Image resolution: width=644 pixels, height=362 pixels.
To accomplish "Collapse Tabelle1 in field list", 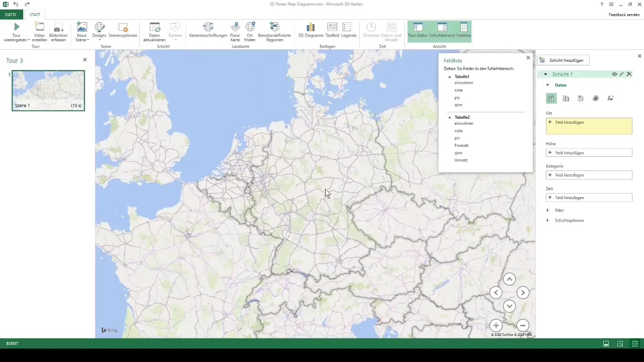I will pyautogui.click(x=450, y=77).
